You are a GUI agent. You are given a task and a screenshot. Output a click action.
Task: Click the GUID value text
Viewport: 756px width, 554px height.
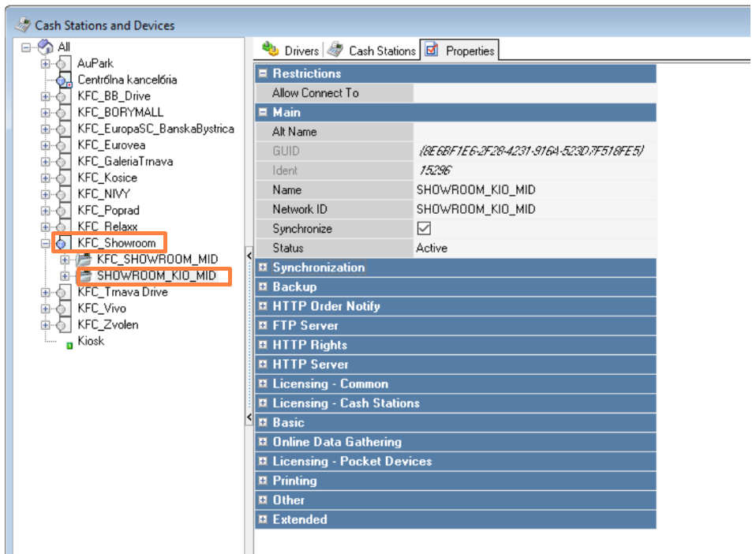pos(531,151)
